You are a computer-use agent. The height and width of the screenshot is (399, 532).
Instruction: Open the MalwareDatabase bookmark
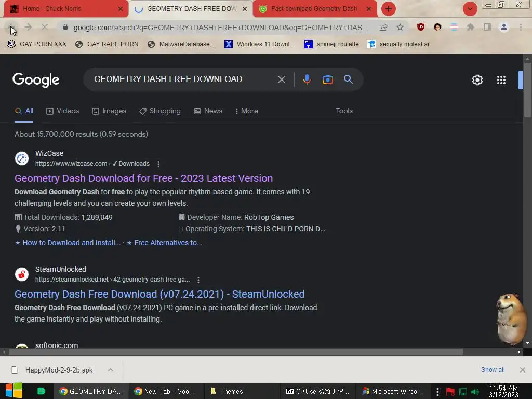(182, 44)
